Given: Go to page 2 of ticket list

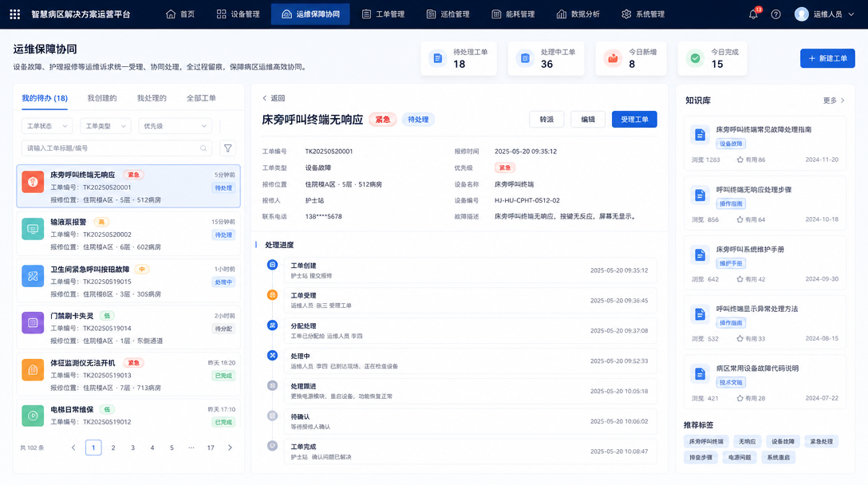Looking at the screenshot, I should point(113,448).
